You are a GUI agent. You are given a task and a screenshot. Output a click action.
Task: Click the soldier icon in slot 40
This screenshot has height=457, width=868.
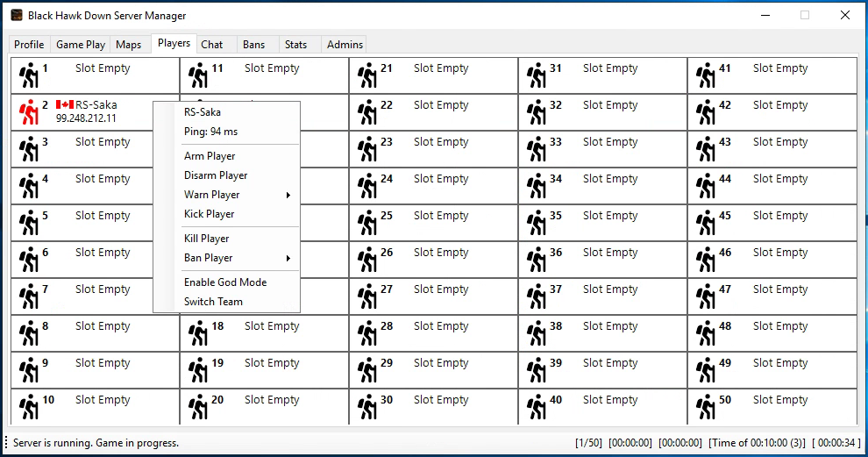coord(537,407)
